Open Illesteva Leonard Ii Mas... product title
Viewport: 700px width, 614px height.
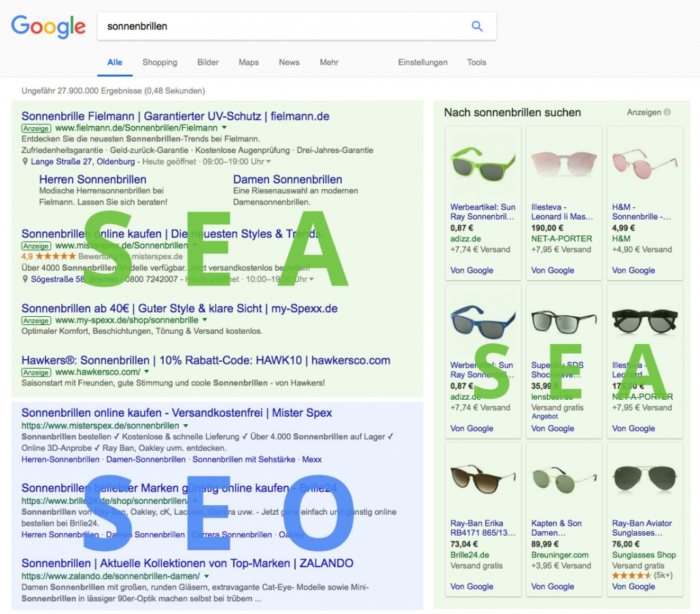click(562, 211)
